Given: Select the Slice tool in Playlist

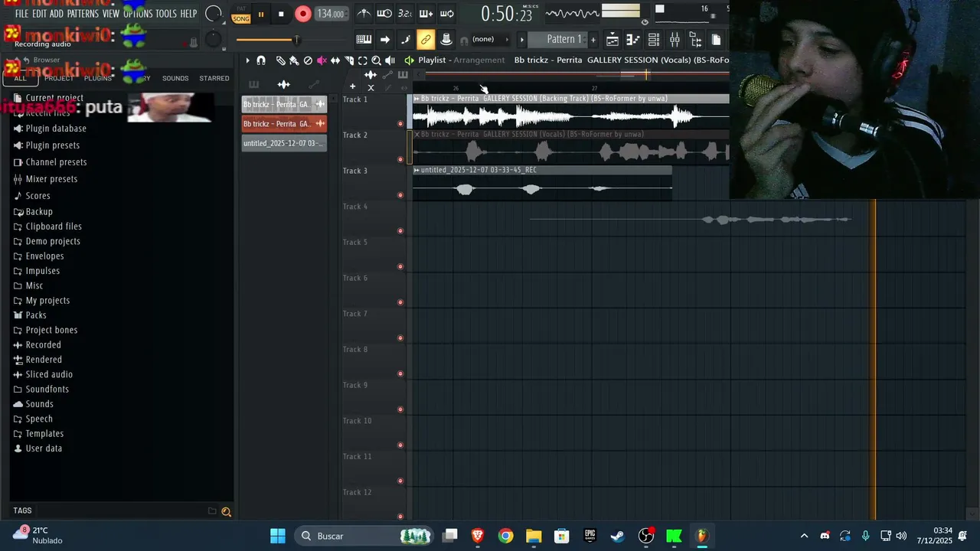Looking at the screenshot, I should coord(349,60).
